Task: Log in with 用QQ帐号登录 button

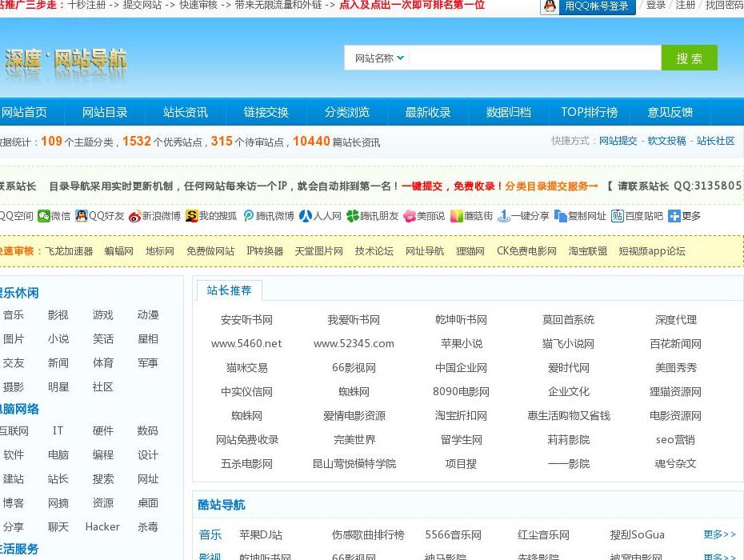Action: coord(588,6)
